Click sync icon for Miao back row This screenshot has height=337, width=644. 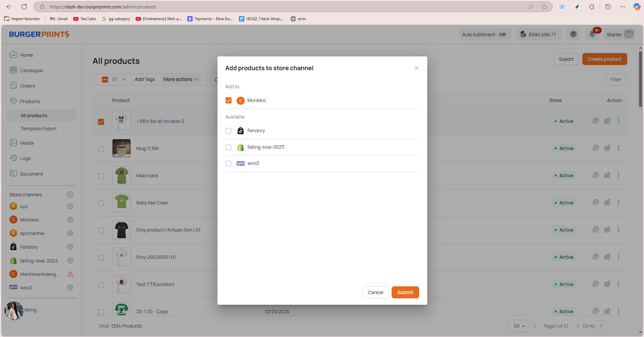pos(596,175)
